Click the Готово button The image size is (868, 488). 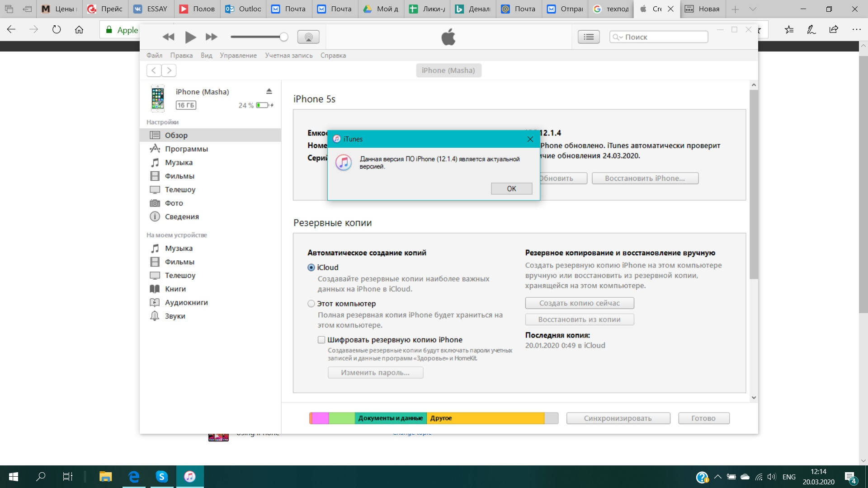703,418
